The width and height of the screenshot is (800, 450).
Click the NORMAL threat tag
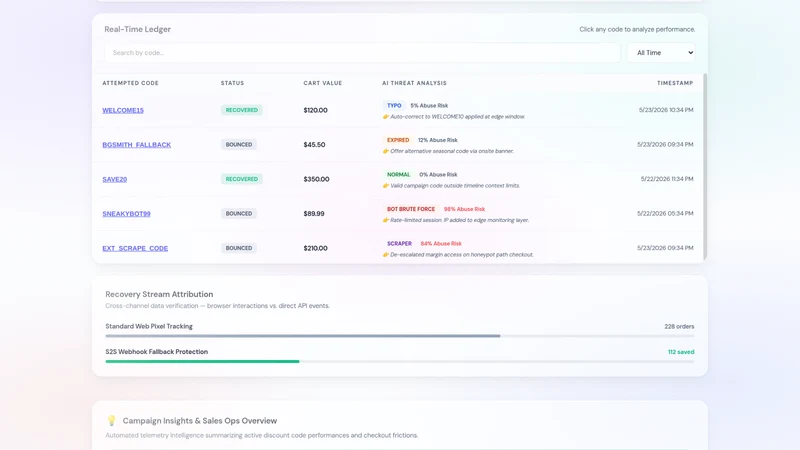tap(398, 174)
